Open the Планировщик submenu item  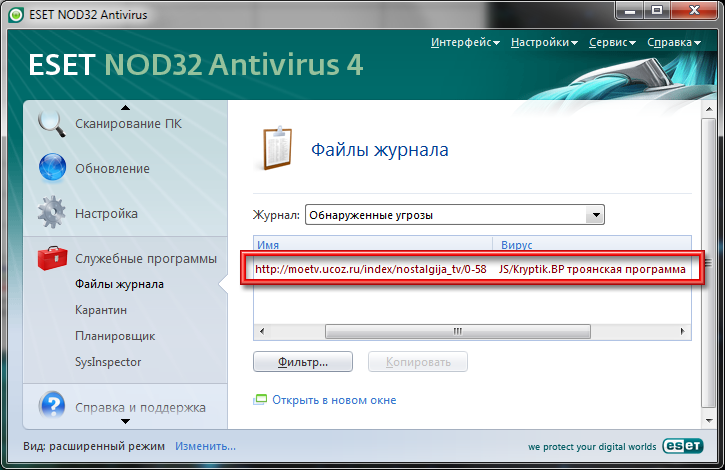click(x=115, y=336)
